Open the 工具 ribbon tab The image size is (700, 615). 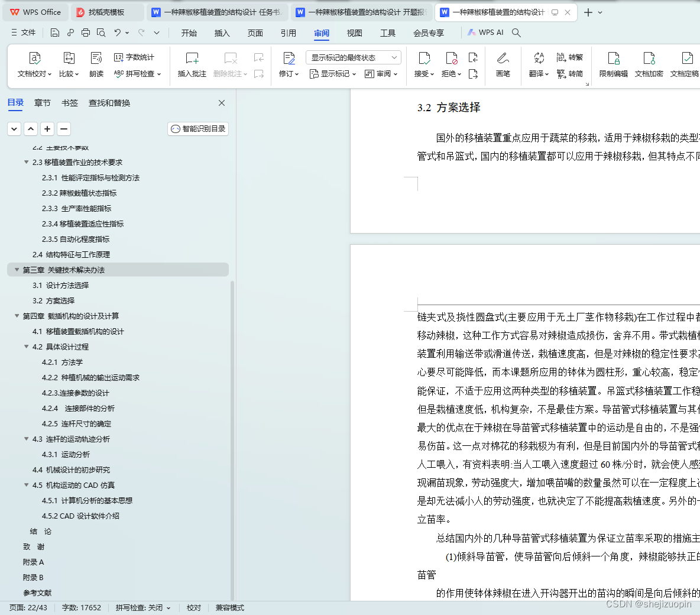click(x=387, y=33)
